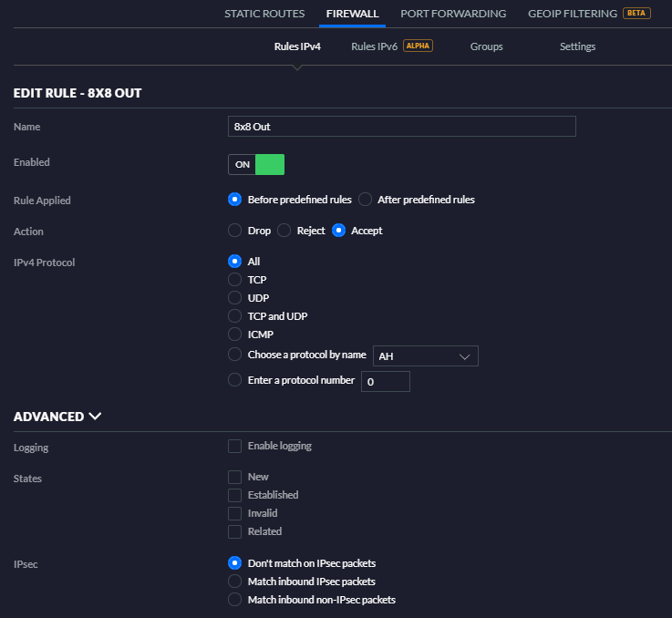672x618 pixels.
Task: Check the Related state checkbox
Action: [x=234, y=531]
